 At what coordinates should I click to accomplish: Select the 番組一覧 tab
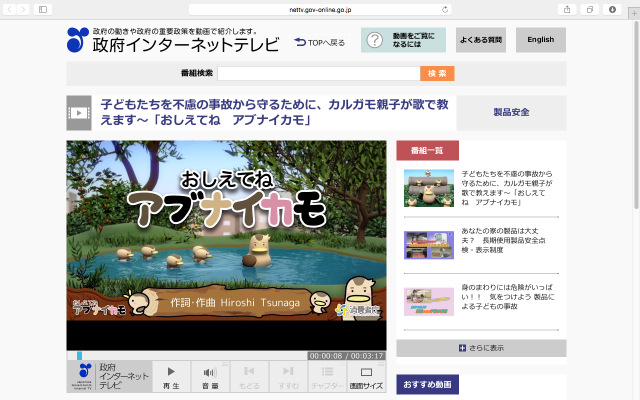pyautogui.click(x=427, y=151)
